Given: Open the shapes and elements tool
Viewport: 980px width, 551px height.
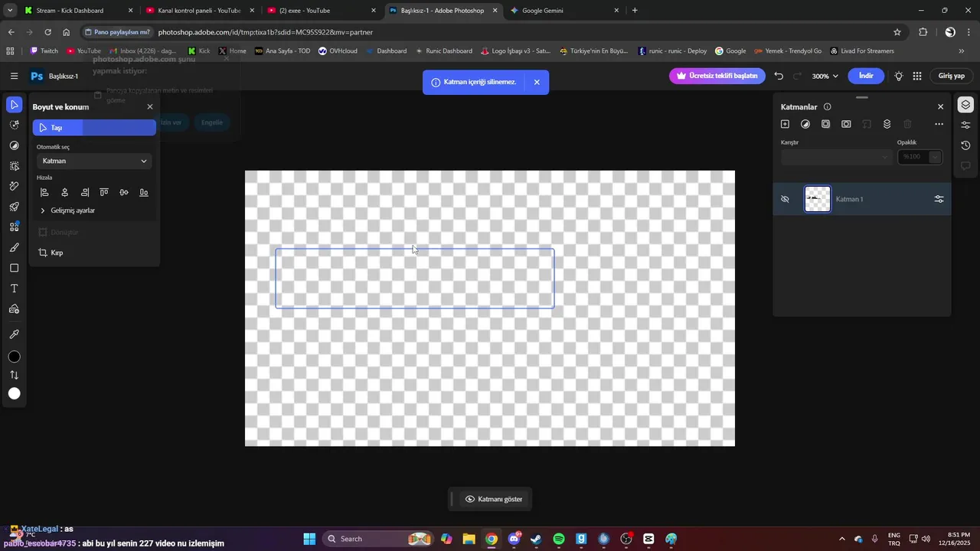Looking at the screenshot, I should [14, 227].
